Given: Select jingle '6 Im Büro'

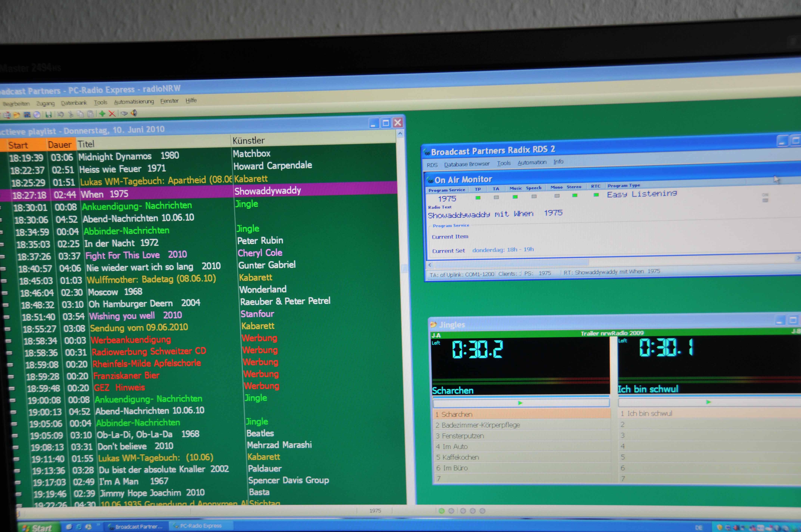Looking at the screenshot, I should coord(522,468).
